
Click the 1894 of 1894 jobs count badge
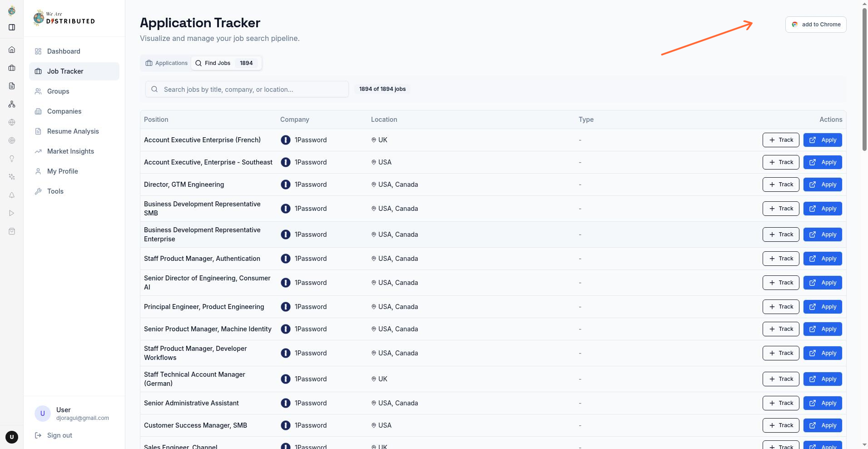tap(382, 89)
